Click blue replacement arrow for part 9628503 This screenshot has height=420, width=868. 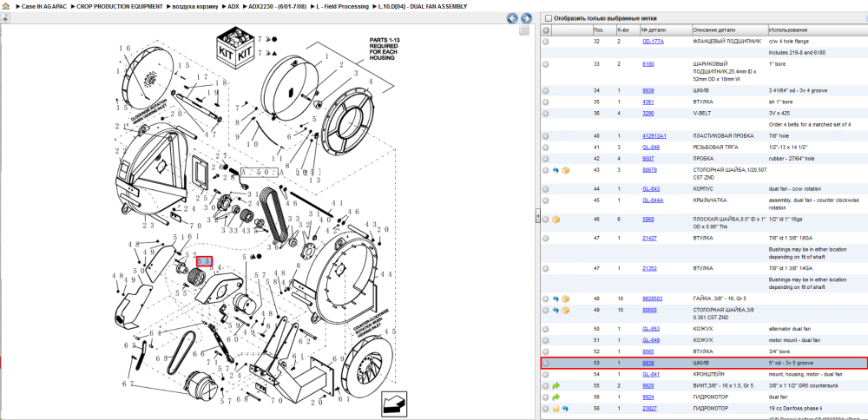pos(556,299)
